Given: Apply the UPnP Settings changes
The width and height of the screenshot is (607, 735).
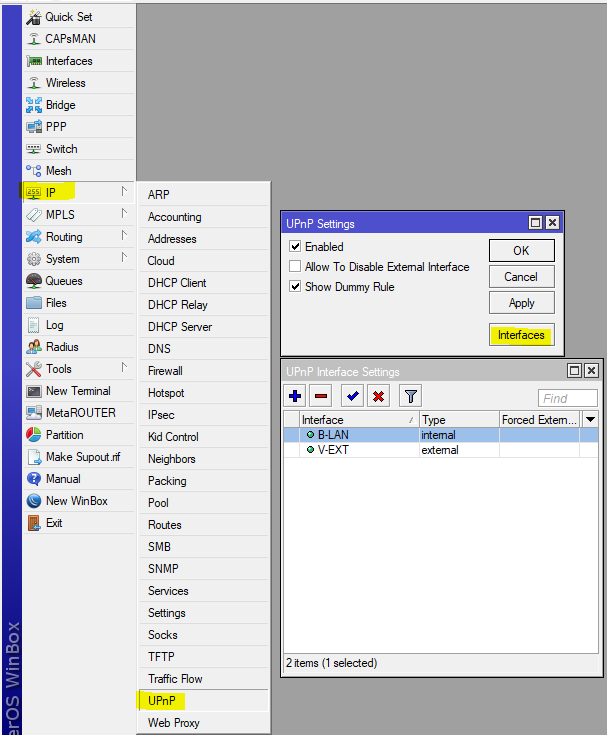Looking at the screenshot, I should (522, 303).
